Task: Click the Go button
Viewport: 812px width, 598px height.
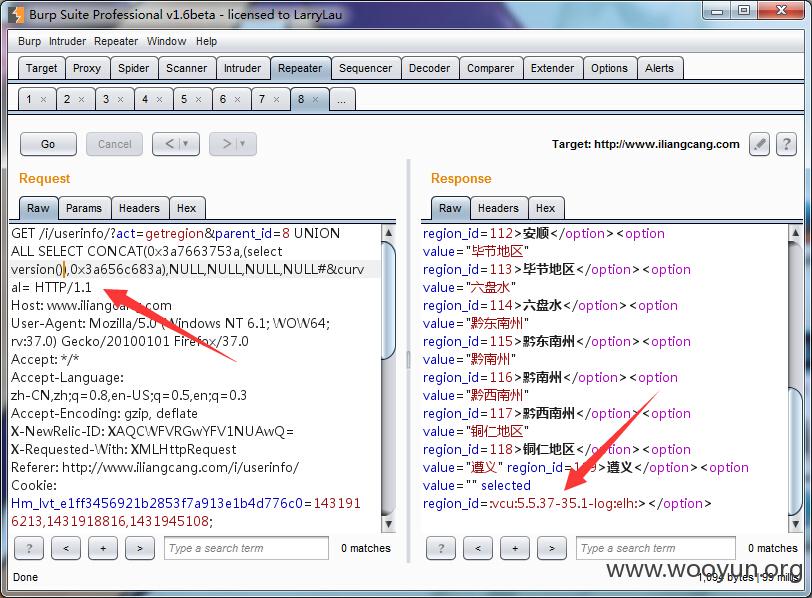Action: 48,144
